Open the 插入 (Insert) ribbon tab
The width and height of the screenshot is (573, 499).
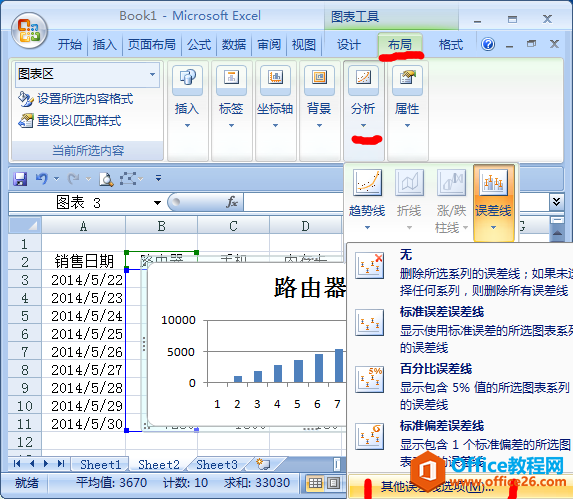[x=105, y=45]
